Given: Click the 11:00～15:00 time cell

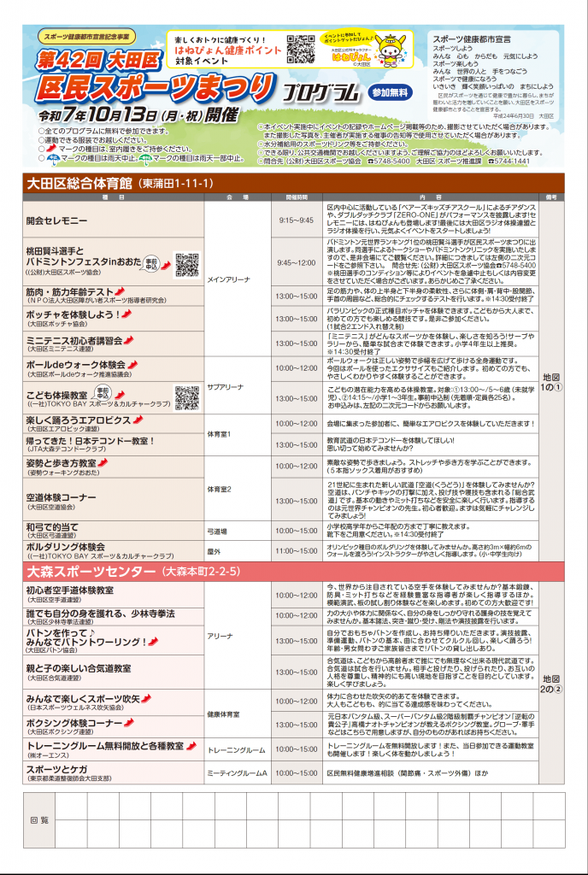Looking at the screenshot, I should pos(297,551).
